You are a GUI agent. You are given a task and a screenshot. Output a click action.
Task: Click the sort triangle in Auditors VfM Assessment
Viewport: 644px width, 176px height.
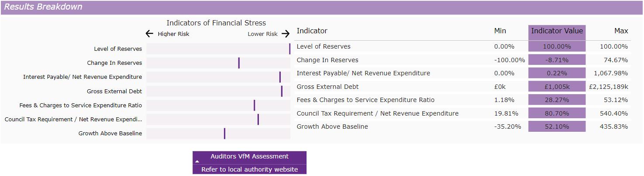pos(197,162)
